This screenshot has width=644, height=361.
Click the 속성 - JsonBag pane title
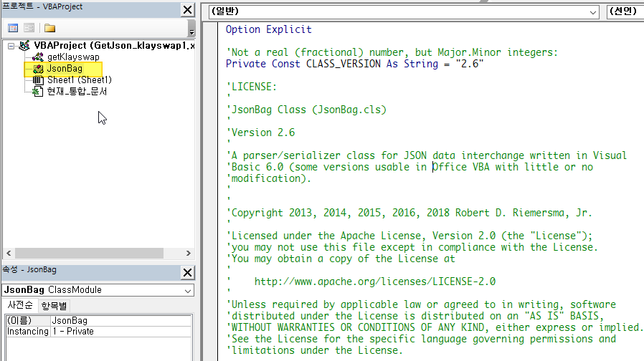tap(29, 269)
